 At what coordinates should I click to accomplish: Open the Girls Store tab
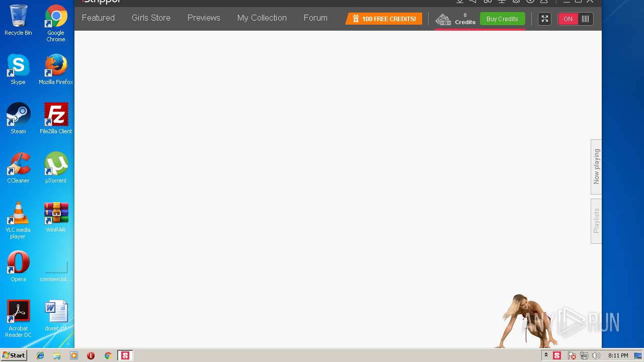point(151,18)
